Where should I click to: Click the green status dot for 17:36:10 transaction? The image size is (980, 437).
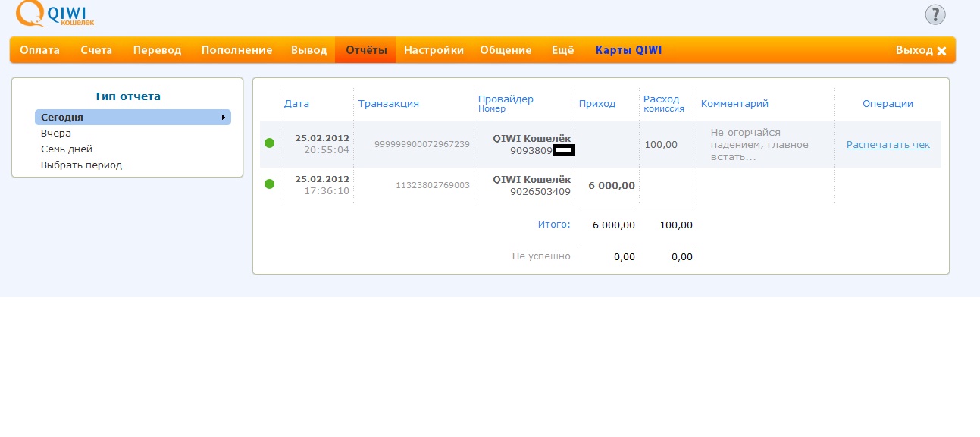pos(269,184)
